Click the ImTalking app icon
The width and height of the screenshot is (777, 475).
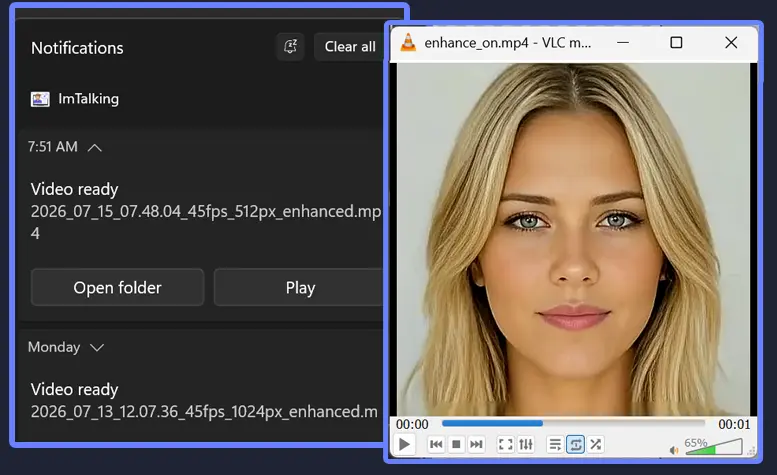(x=40, y=99)
